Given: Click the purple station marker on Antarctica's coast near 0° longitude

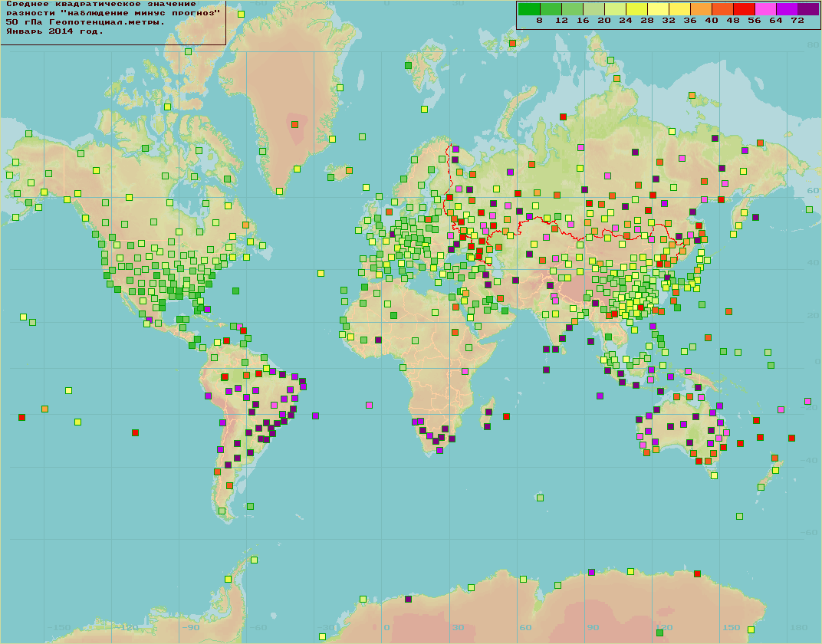Looking at the screenshot, I should tap(409, 599).
